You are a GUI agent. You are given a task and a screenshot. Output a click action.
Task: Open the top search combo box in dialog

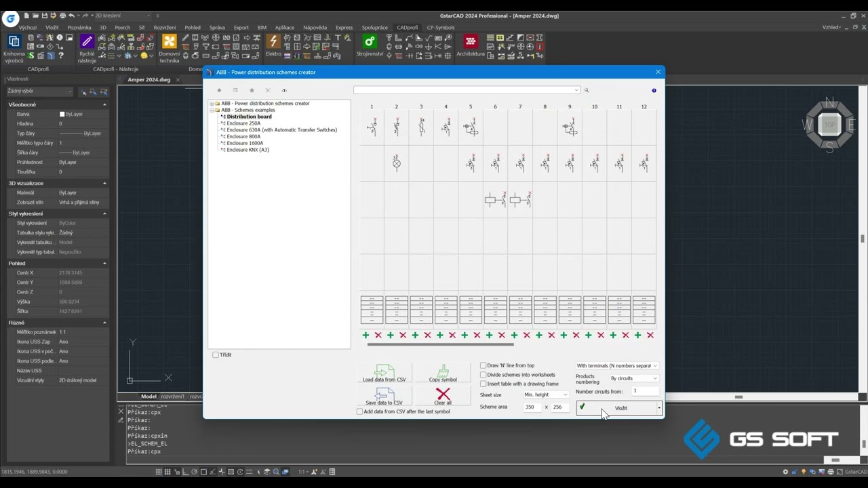pos(467,90)
